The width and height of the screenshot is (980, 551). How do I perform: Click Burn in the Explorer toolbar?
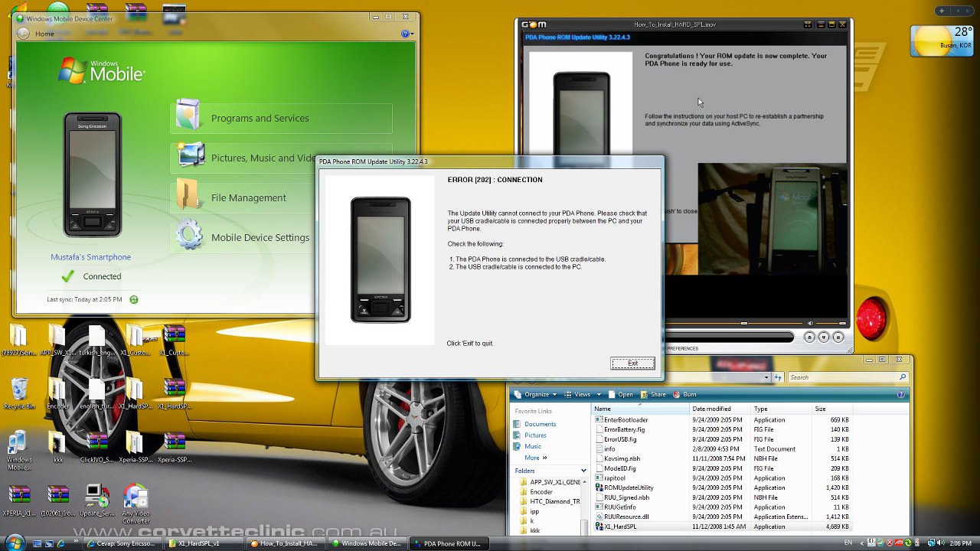pyautogui.click(x=684, y=395)
